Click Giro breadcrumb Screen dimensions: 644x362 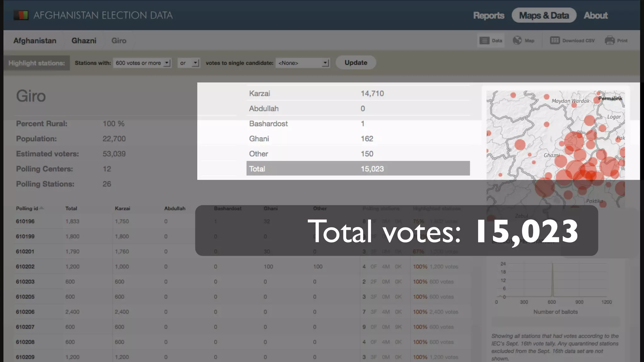119,41
